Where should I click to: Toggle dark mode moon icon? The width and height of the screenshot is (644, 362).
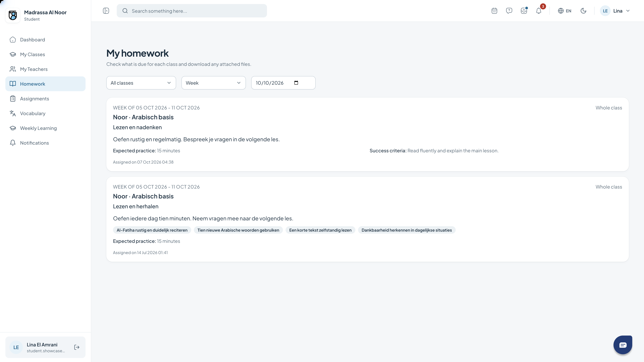[583, 11]
